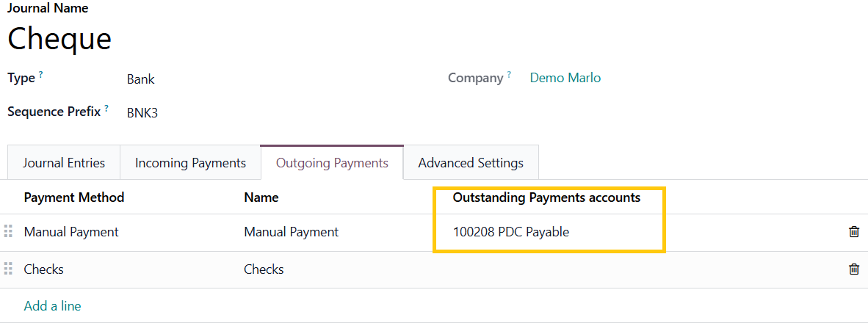
Task: Click the Sequence Prefix help question mark
Action: tap(106, 109)
